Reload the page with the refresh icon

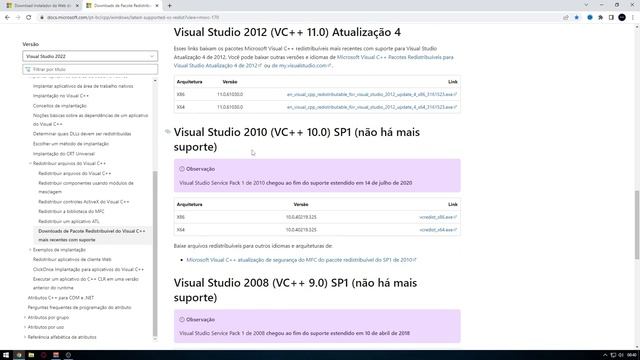coord(29,18)
